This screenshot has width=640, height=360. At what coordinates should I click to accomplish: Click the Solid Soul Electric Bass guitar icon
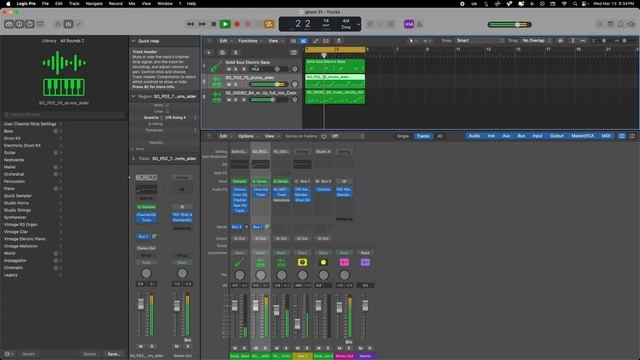pos(216,66)
